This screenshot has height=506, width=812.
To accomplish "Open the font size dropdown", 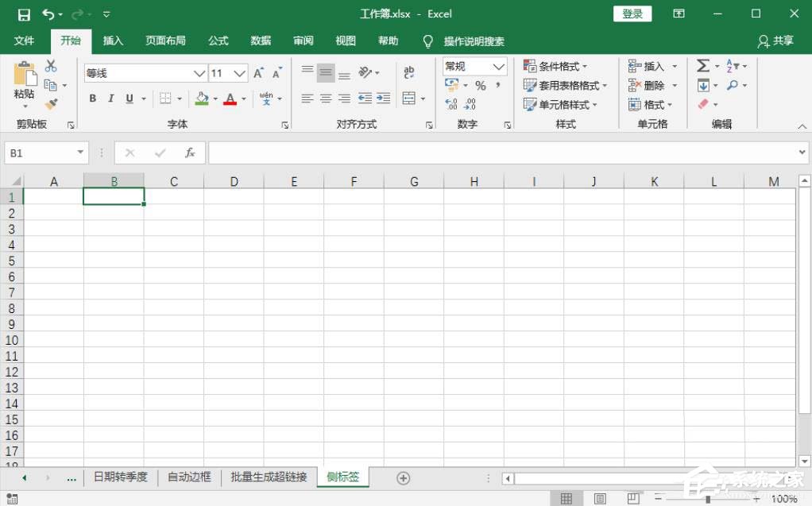I will [238, 72].
